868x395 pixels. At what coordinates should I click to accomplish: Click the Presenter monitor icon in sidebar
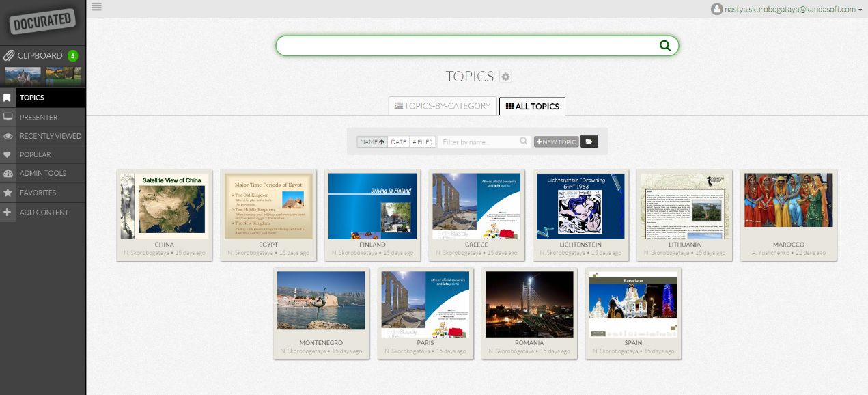(8, 117)
